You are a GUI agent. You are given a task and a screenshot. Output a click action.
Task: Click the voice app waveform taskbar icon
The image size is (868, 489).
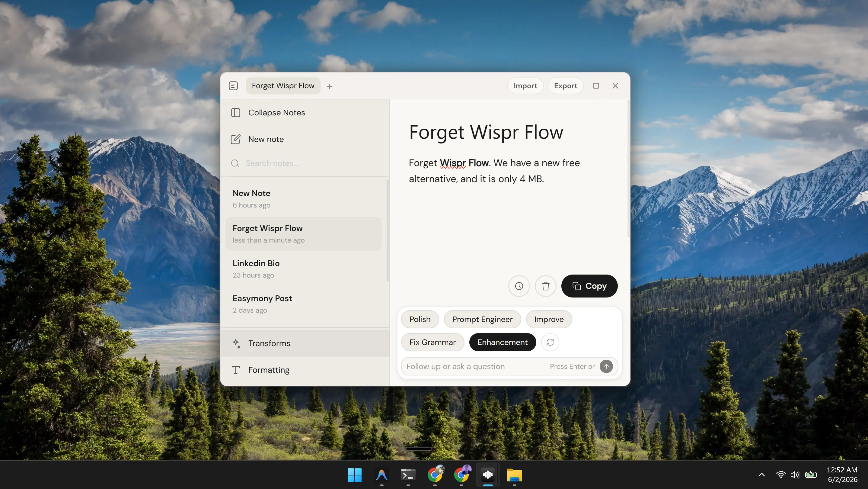(488, 475)
